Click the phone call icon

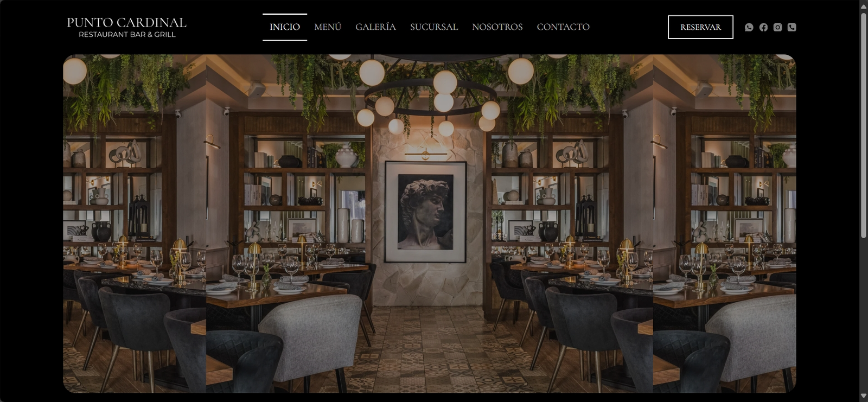[x=792, y=27]
